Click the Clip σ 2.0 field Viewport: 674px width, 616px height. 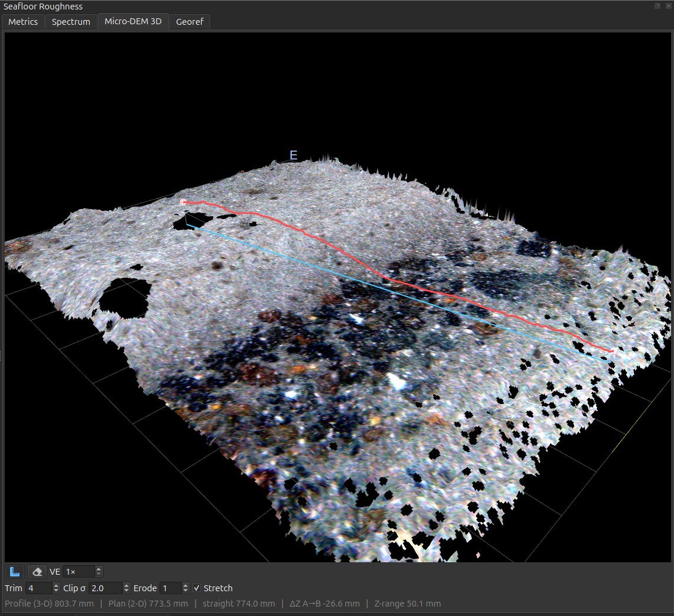click(x=106, y=588)
